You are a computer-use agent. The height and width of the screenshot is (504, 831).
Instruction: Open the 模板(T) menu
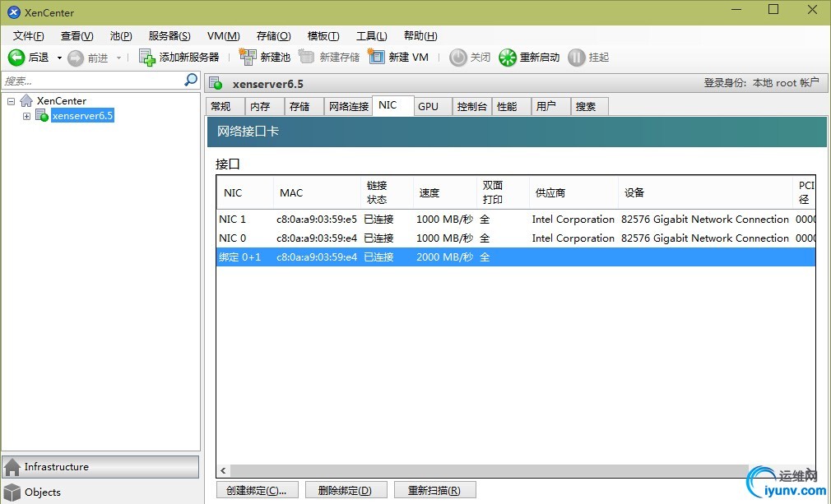point(323,36)
